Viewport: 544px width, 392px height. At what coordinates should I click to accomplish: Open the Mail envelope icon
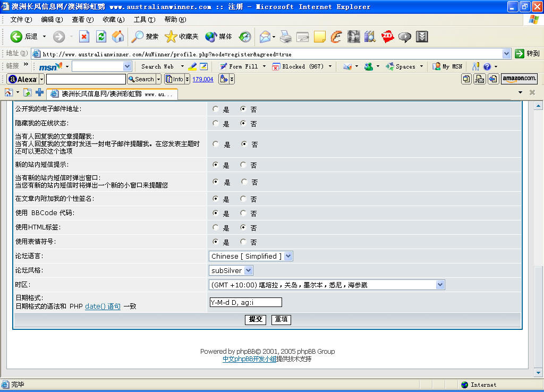265,37
